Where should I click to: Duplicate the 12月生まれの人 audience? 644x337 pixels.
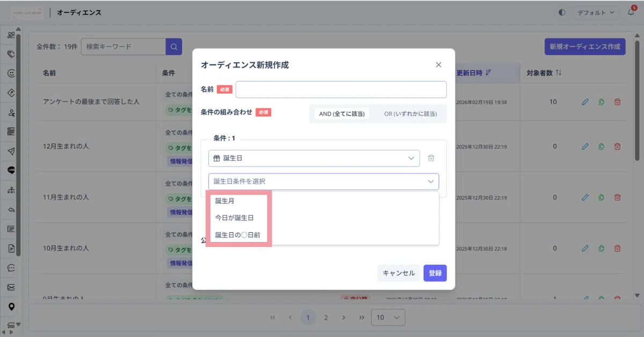(x=602, y=146)
